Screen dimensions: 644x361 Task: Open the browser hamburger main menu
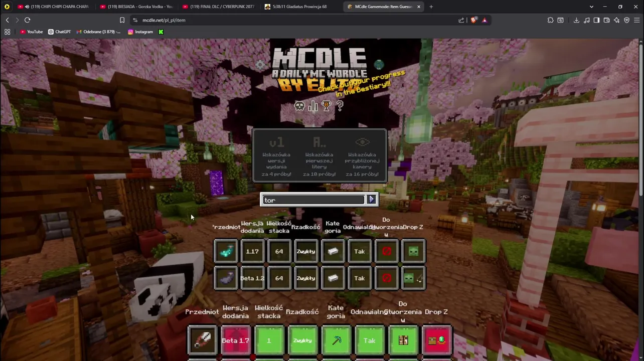(637, 20)
